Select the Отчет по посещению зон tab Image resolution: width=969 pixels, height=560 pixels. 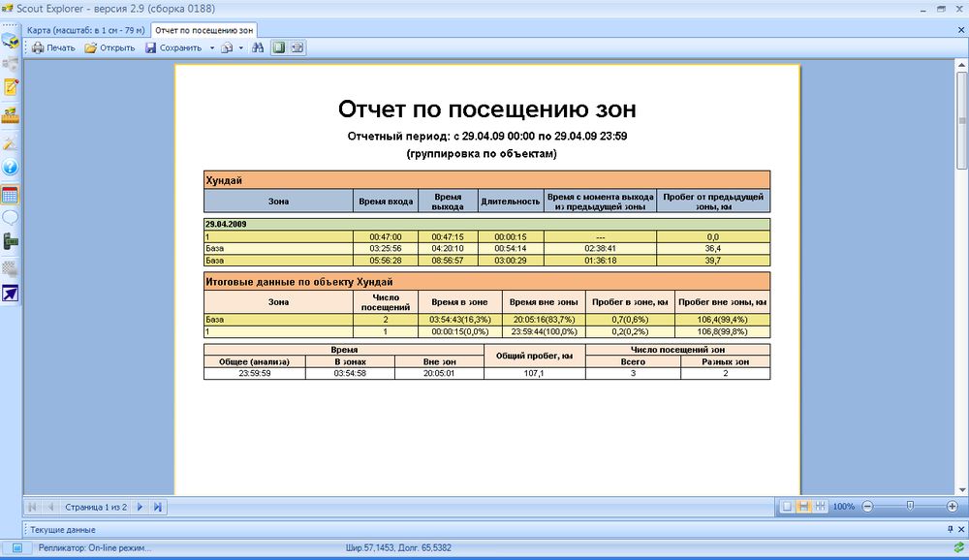click(203, 30)
